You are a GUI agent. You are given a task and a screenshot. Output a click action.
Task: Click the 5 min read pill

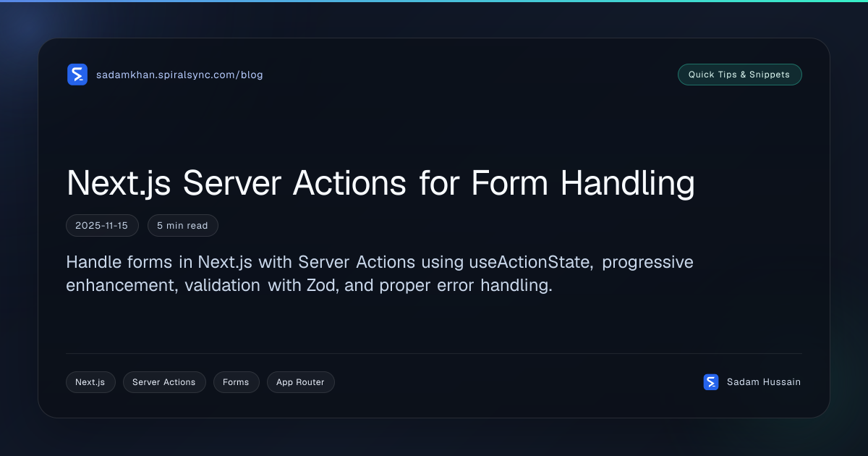[x=183, y=226]
